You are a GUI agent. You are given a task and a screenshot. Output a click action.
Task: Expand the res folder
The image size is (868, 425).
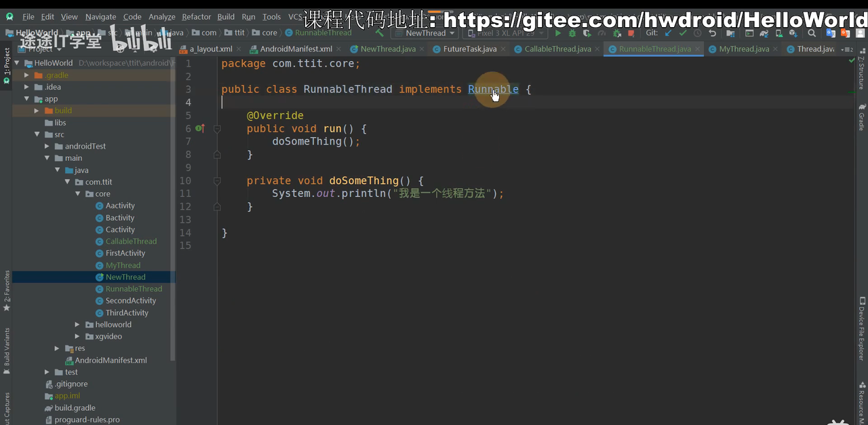(58, 348)
